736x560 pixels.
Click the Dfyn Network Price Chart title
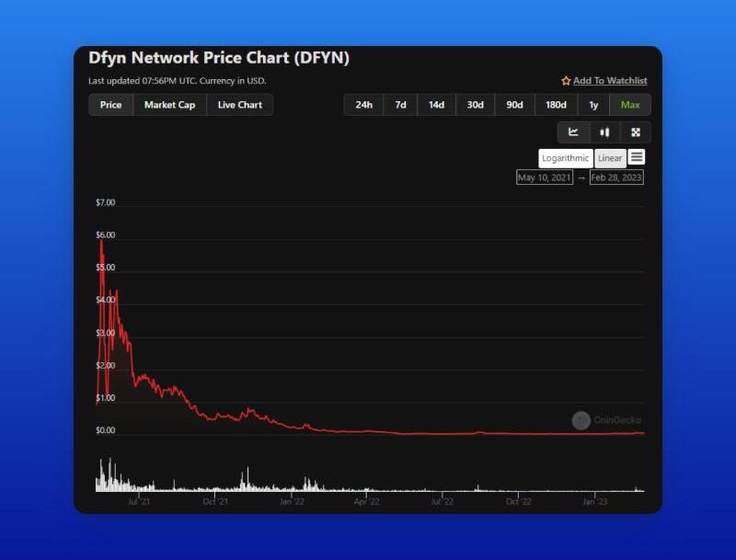point(219,58)
